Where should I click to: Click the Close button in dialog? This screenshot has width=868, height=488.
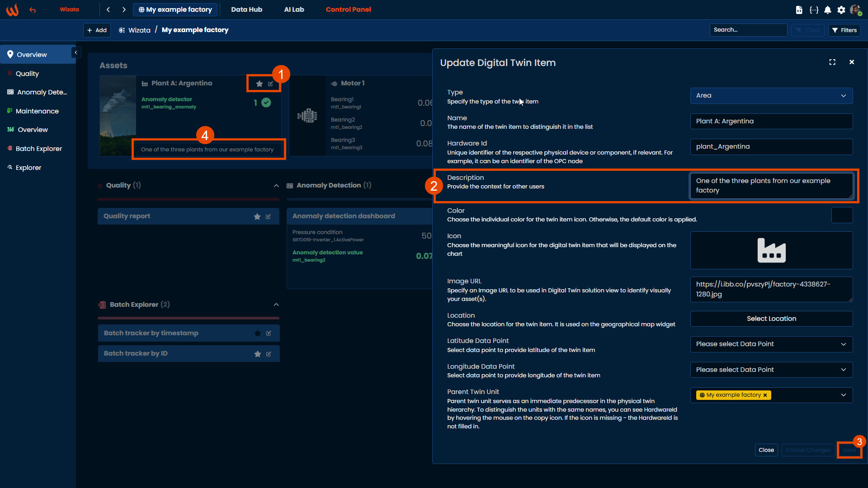tap(766, 450)
